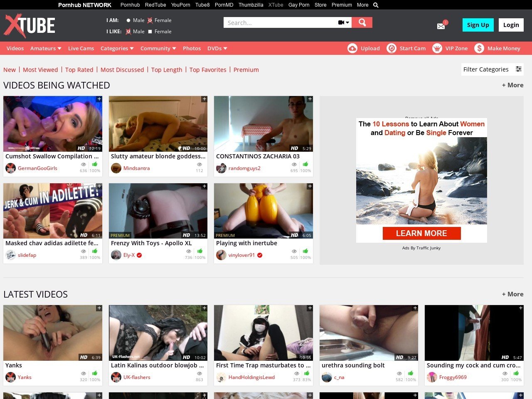Click the Filter Categories sliders icon

(518, 69)
